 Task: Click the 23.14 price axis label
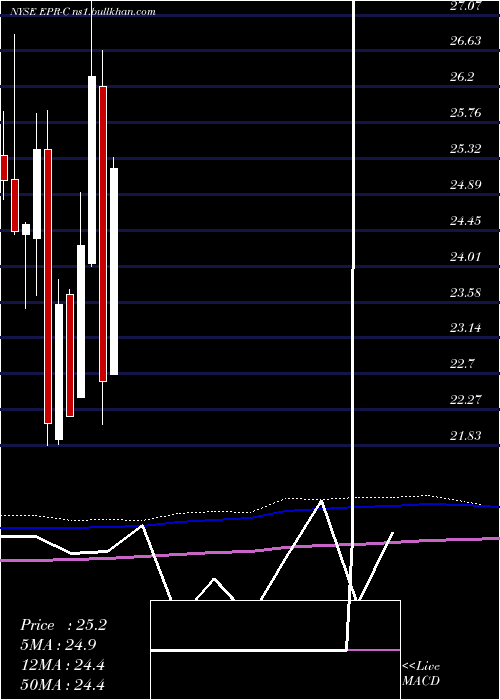point(466,328)
